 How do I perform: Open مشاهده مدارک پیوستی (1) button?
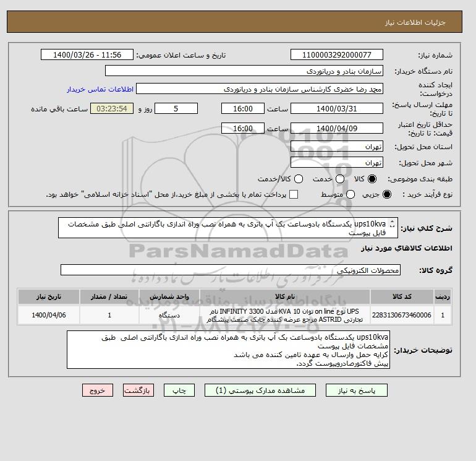[260, 390]
